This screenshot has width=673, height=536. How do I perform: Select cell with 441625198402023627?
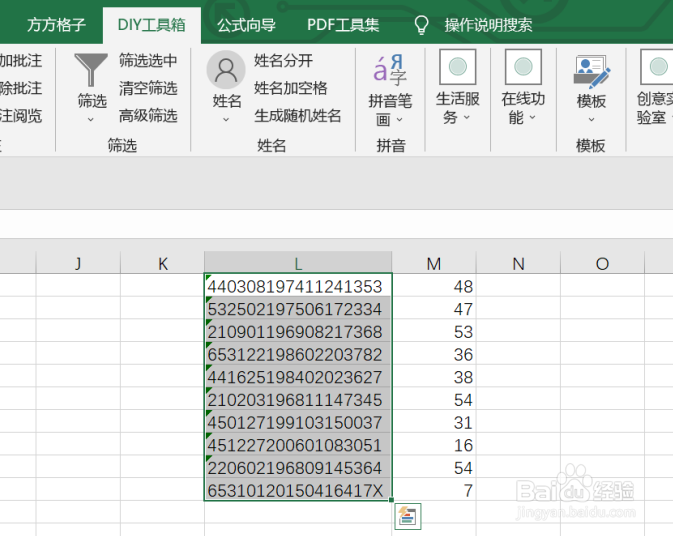[x=298, y=376]
